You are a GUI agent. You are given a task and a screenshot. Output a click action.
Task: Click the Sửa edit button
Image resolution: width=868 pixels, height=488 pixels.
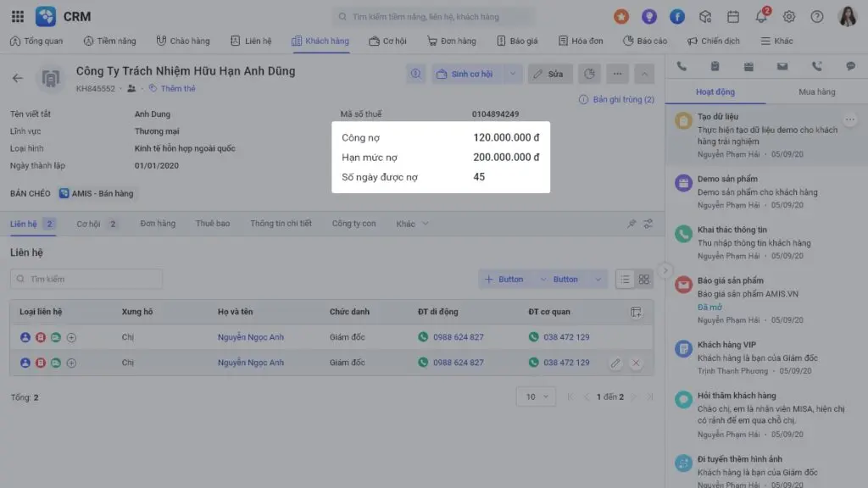tap(550, 74)
